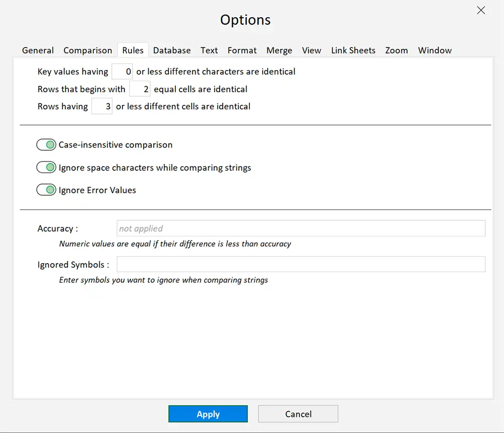Open the Window tab
This screenshot has width=504, height=433.
point(434,50)
